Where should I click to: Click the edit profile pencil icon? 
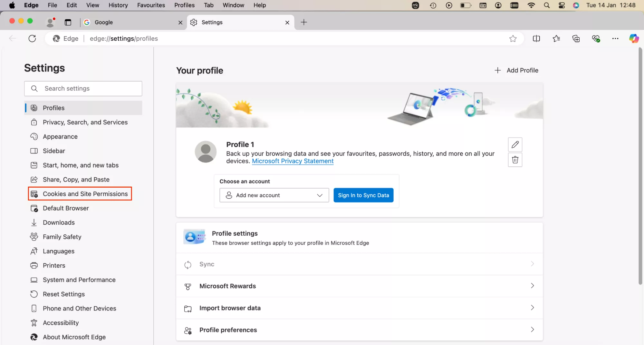click(x=515, y=144)
